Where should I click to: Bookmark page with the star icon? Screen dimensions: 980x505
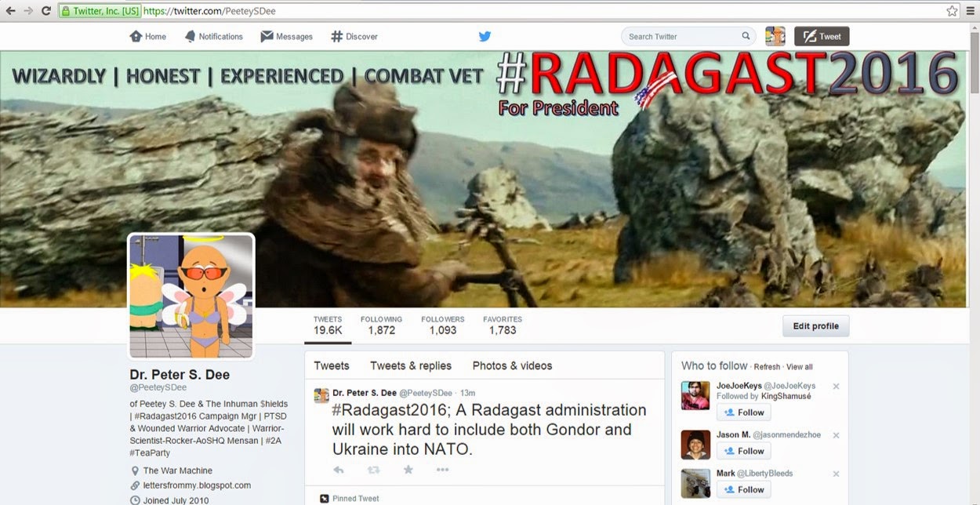click(x=952, y=11)
